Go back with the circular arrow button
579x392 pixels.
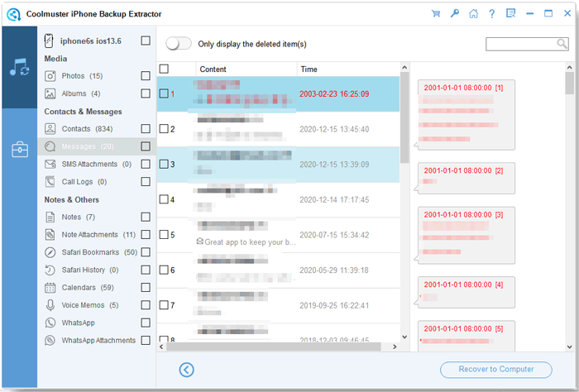(186, 370)
